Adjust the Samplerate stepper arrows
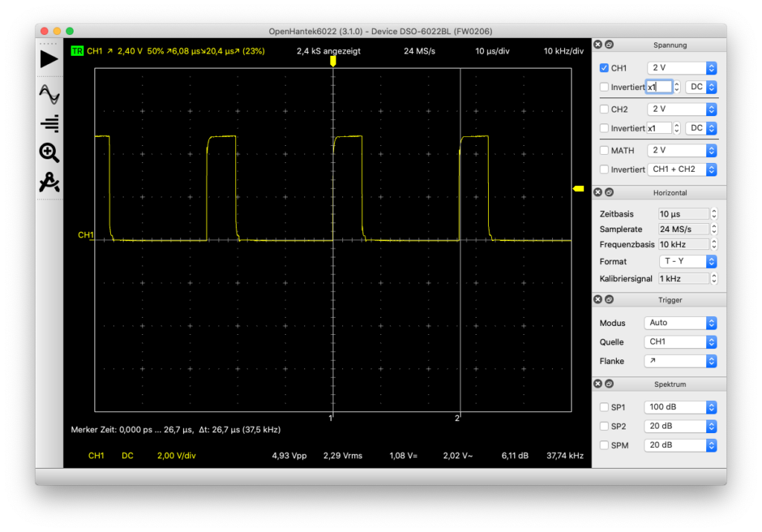This screenshot has height=532, width=762. (714, 229)
